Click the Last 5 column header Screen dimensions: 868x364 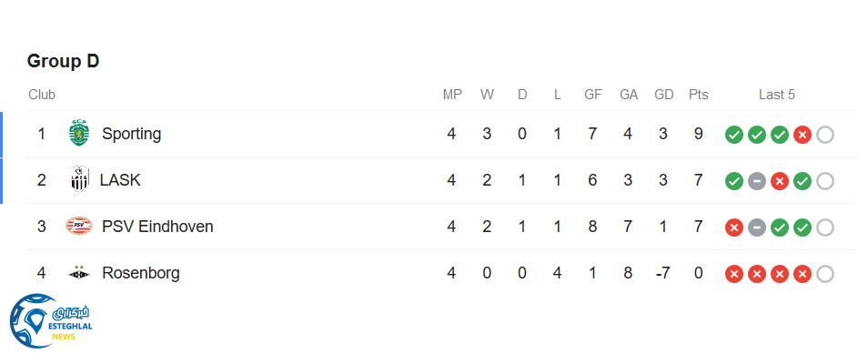point(776,95)
